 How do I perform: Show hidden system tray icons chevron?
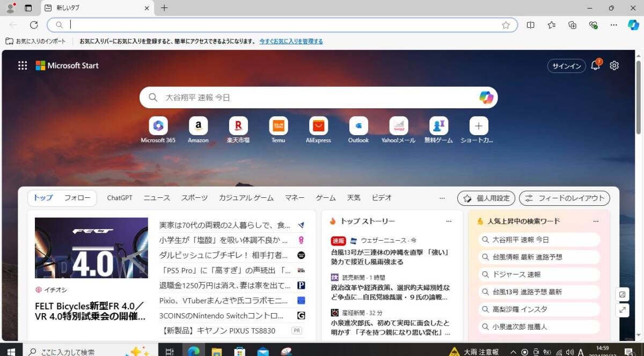(513, 352)
